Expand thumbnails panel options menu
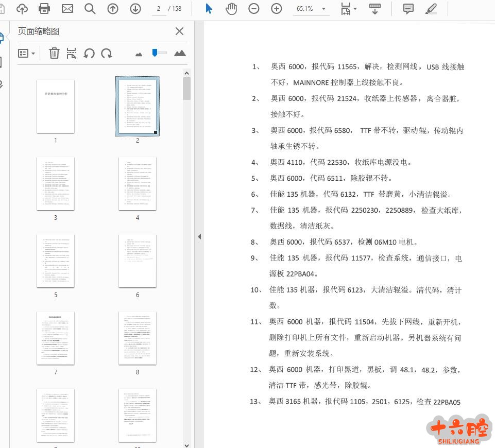The image size is (495, 448). point(27,53)
